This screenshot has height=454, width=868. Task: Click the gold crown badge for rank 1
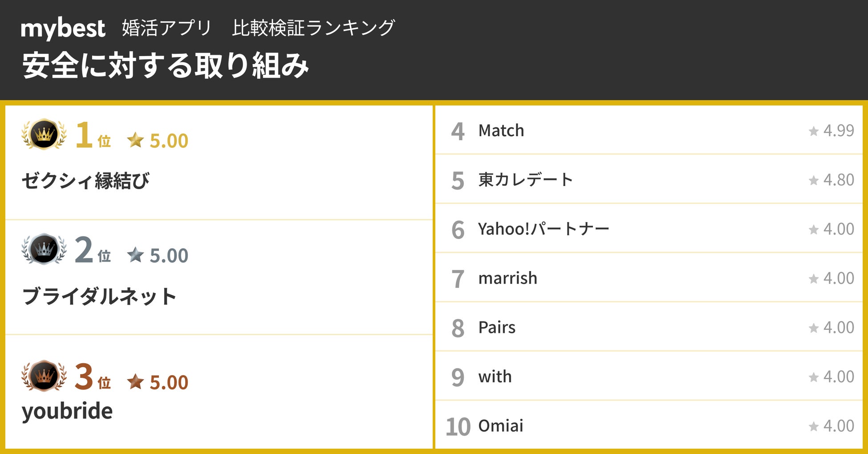point(44,134)
